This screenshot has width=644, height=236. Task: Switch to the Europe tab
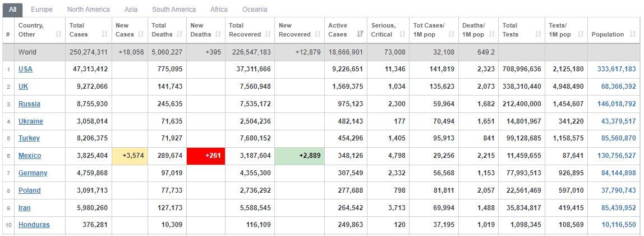(42, 9)
